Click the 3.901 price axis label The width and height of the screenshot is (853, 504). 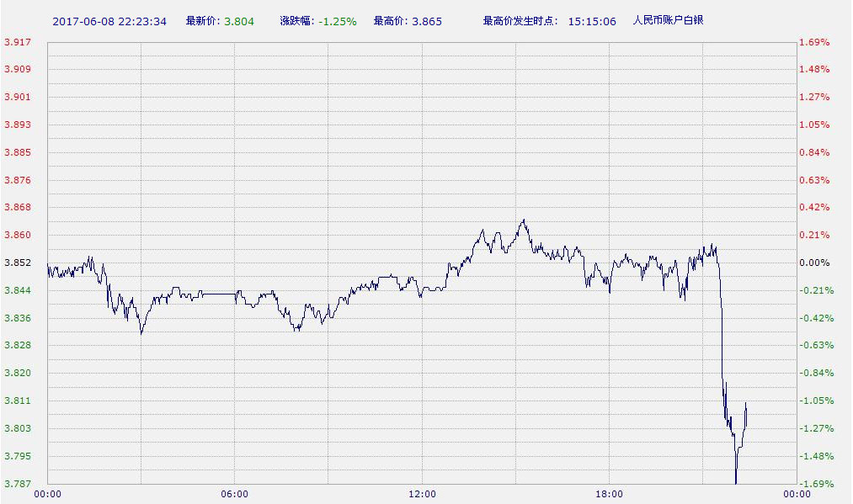18,97
